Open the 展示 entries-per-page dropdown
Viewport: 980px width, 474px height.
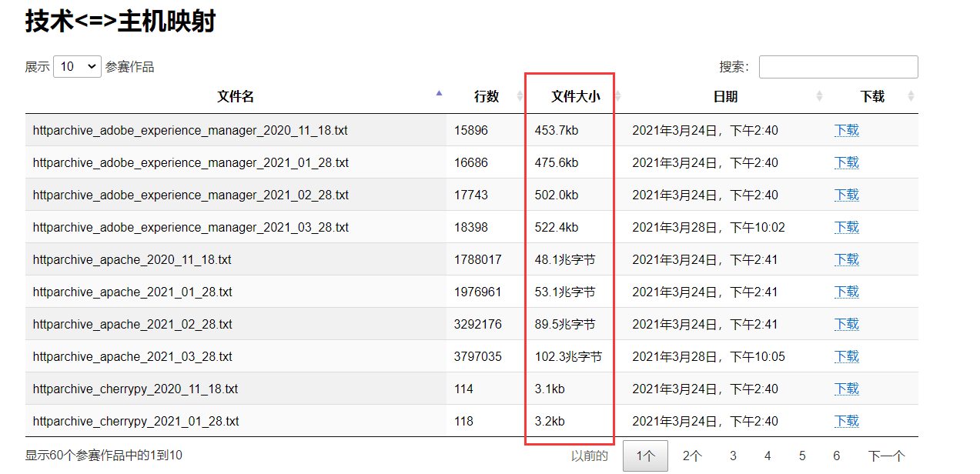pyautogui.click(x=77, y=67)
